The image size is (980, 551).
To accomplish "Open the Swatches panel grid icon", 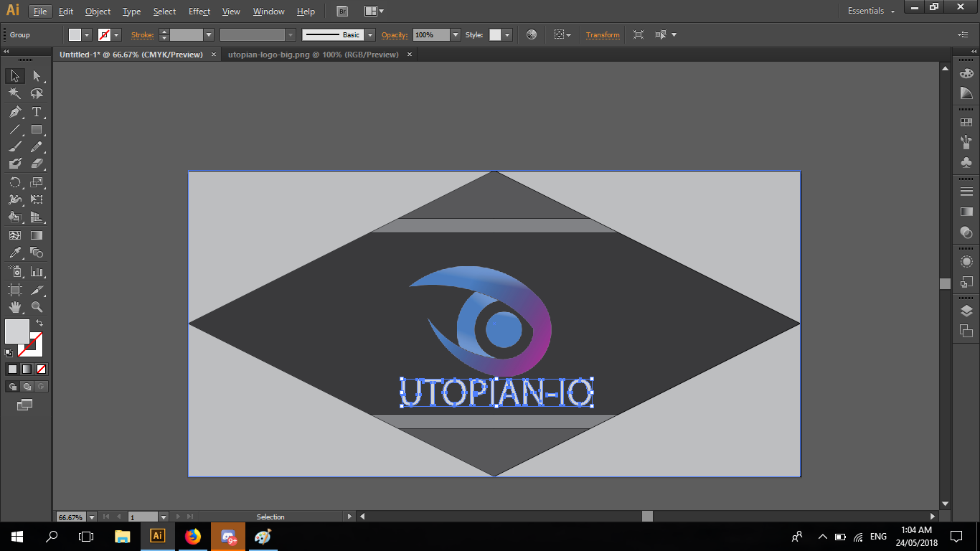I will coord(966,123).
